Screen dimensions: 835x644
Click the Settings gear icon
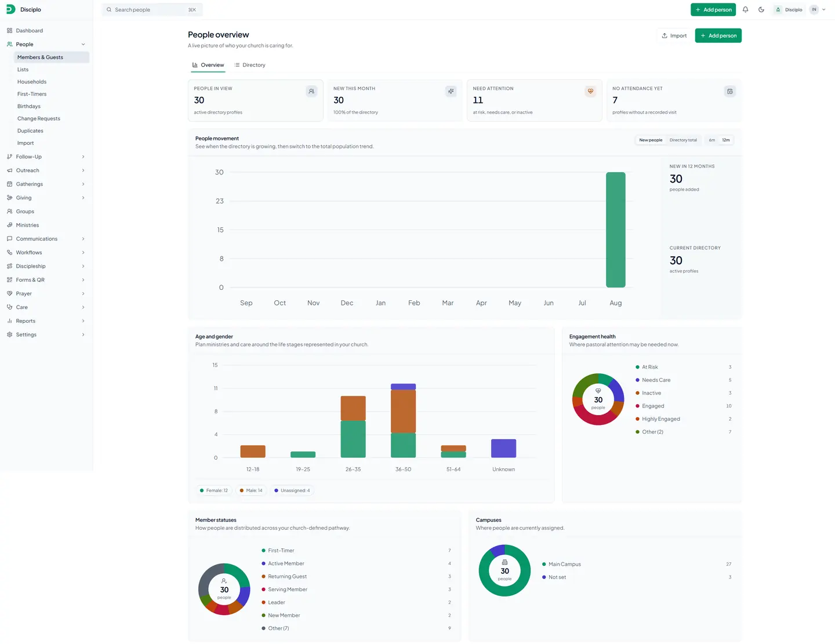tap(9, 334)
